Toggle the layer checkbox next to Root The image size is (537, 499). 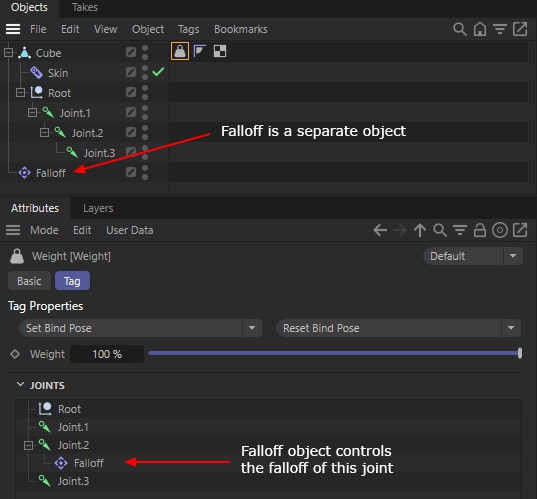pos(131,92)
